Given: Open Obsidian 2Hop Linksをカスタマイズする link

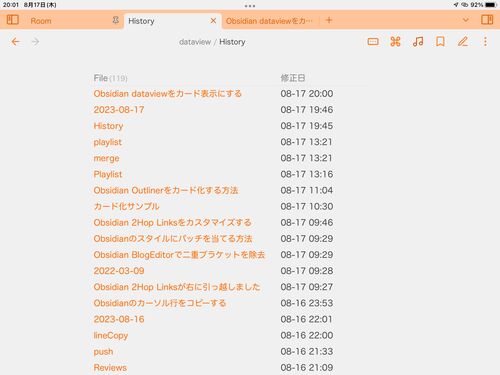Looking at the screenshot, I should click(172, 222).
